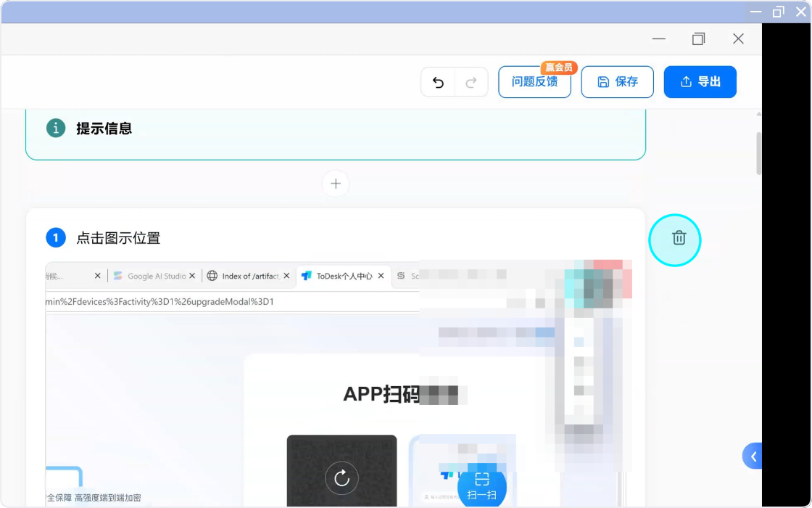Image resolution: width=812 pixels, height=508 pixels.
Task: Maximize the inner app window
Action: [699, 39]
